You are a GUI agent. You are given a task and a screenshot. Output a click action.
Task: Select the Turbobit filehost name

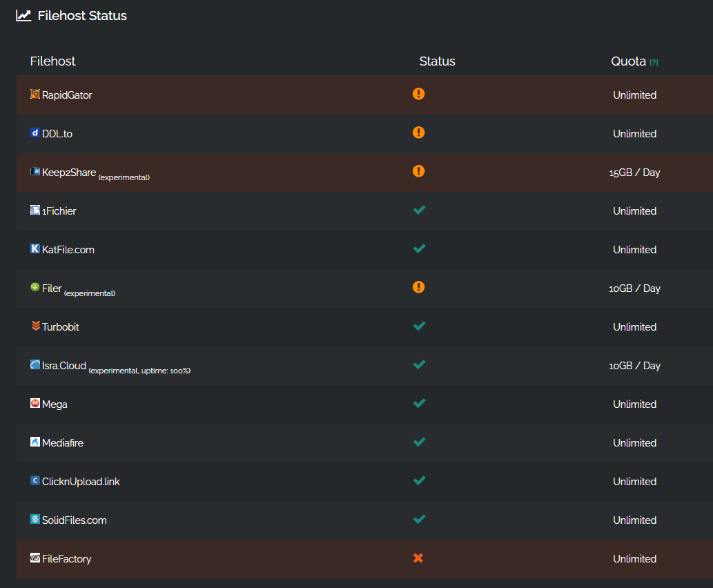[x=61, y=327]
